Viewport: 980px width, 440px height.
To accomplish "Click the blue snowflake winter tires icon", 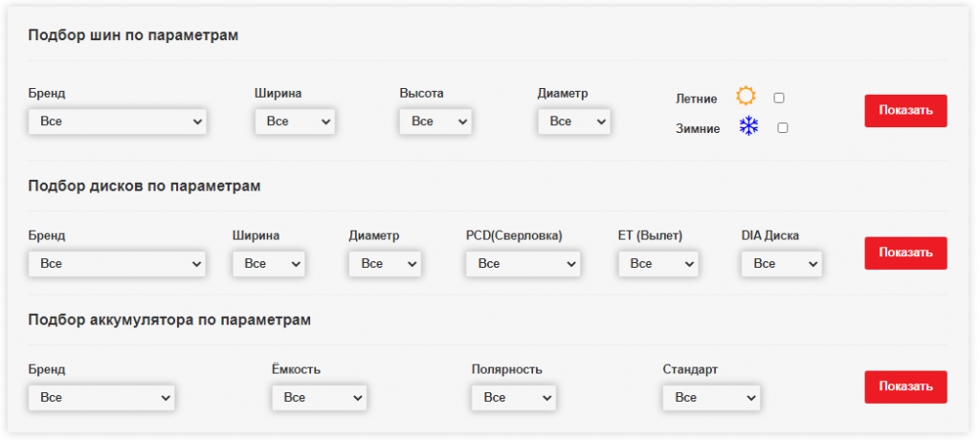I will [748, 126].
